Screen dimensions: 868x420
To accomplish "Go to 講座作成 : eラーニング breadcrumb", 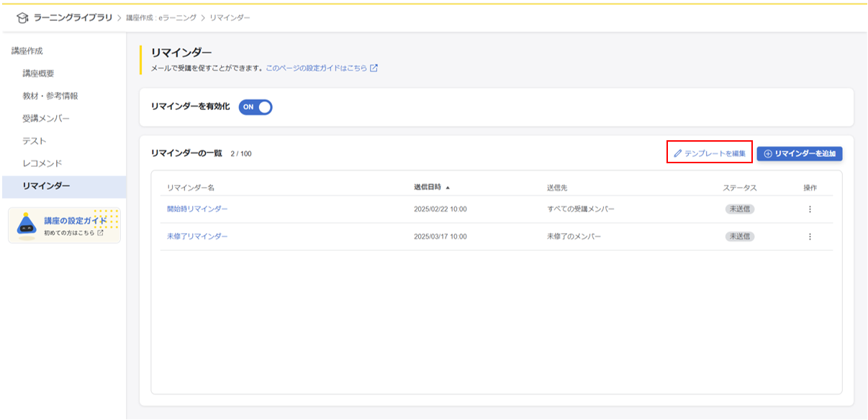I will tap(162, 17).
